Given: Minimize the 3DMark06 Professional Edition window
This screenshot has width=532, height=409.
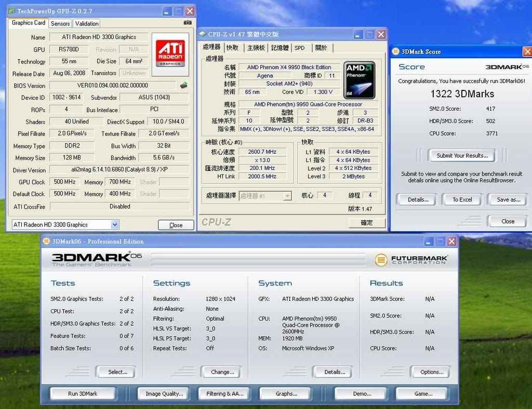Looking at the screenshot, I should click(x=429, y=241).
